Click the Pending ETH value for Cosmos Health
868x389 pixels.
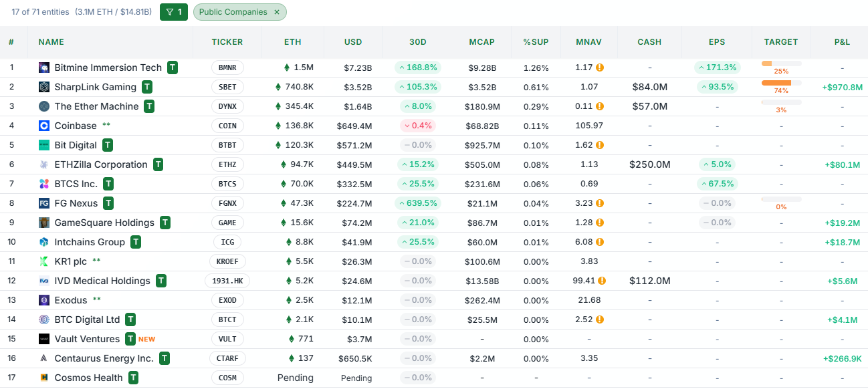[296, 378]
